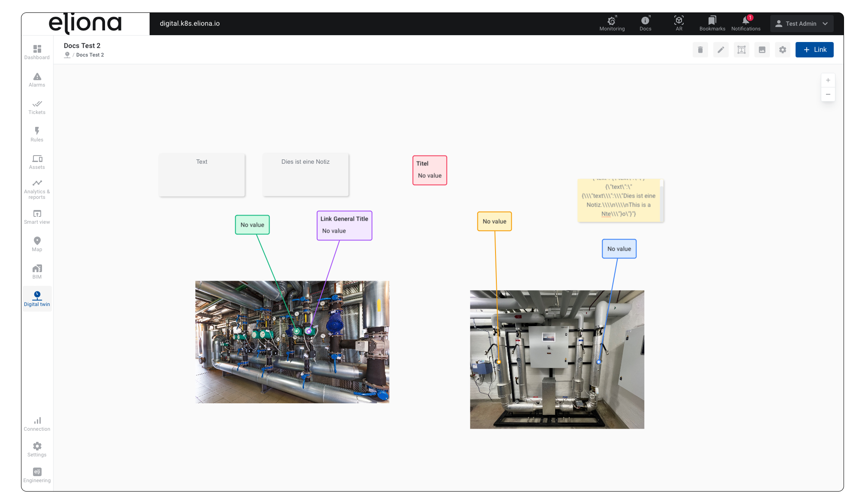Image resolution: width=865 pixels, height=504 pixels.
Task: Click the zoom out minus button
Action: 828,94
